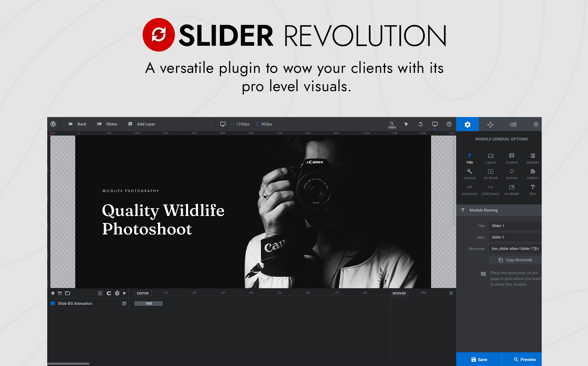The width and height of the screenshot is (588, 366).
Task: Toggle the magnet snap icon in timeline
Action: pos(109,293)
